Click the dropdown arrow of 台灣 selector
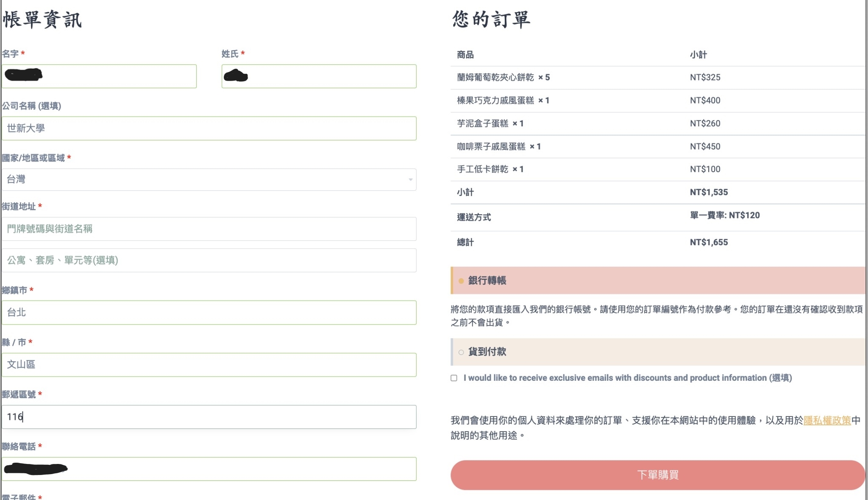This screenshot has height=500, width=868. click(x=410, y=180)
